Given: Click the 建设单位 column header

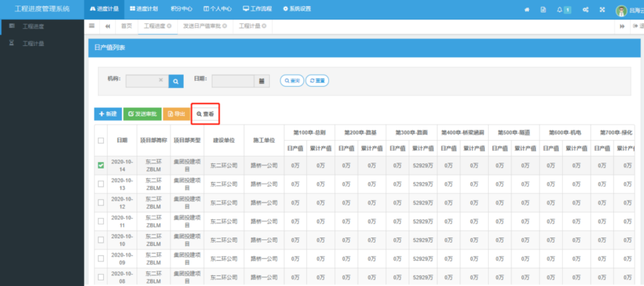Looking at the screenshot, I should tap(224, 140).
